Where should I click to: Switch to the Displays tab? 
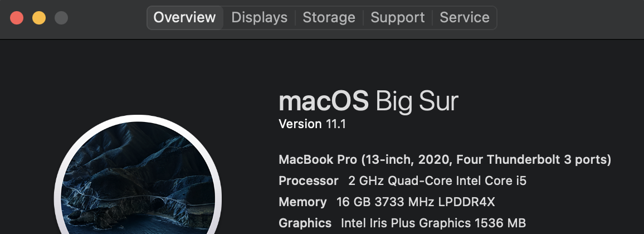pyautogui.click(x=259, y=18)
